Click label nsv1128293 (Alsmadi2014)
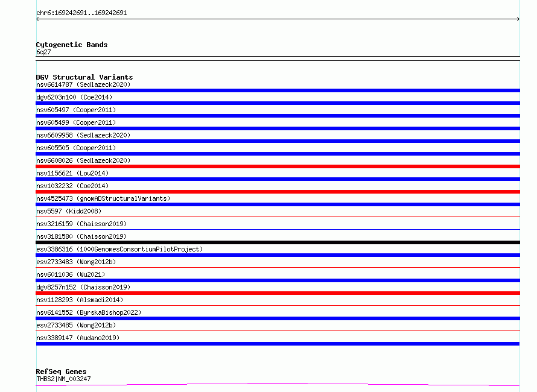This screenshot has width=537, height=392. pyautogui.click(x=80, y=300)
